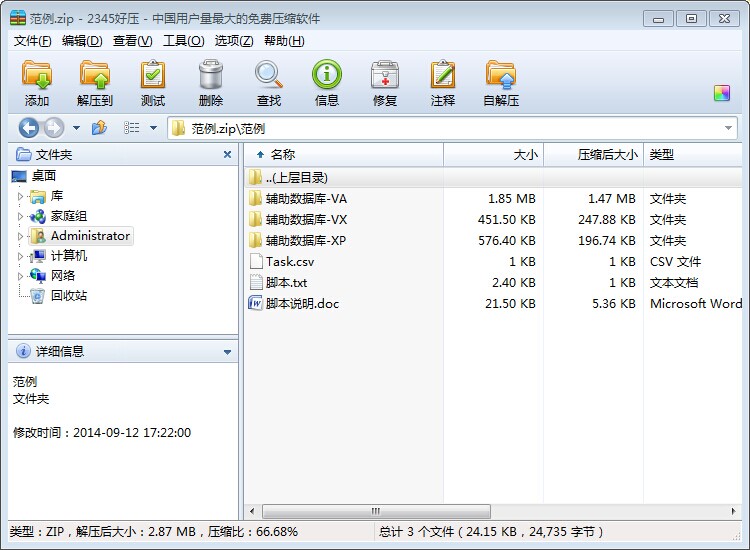Image resolution: width=750 pixels, height=550 pixels.
Task: Click status text 压缩比：66.68%
Action: point(253,531)
